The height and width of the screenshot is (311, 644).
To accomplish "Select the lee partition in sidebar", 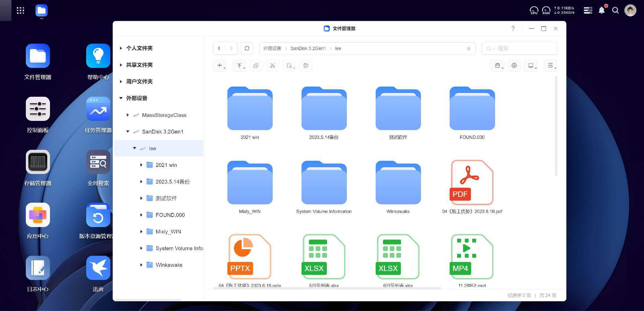I will click(159, 148).
